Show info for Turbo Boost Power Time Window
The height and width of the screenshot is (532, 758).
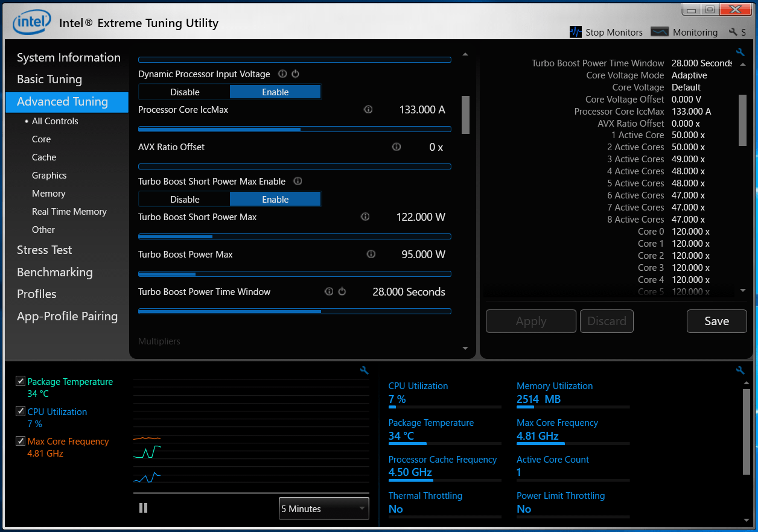[x=329, y=291]
